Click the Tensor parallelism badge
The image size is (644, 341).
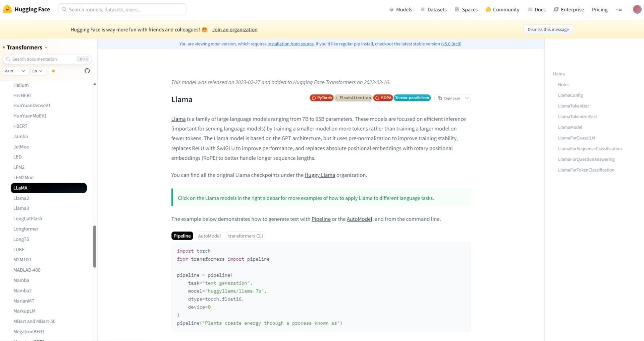pos(412,98)
